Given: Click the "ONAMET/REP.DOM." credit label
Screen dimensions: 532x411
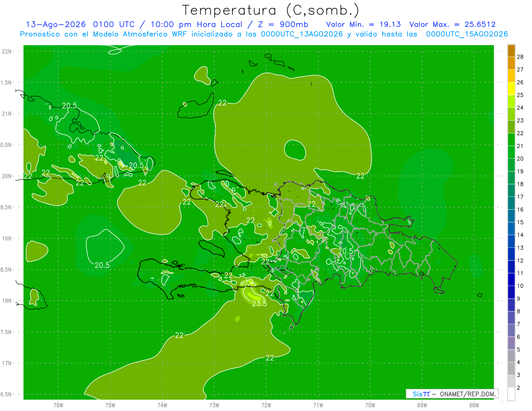Looking at the screenshot, I should (468, 394).
